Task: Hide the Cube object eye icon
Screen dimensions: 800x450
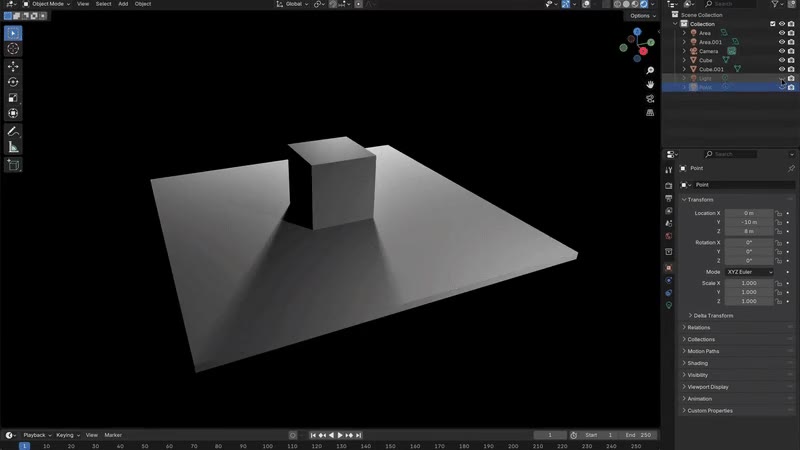Action: [782, 60]
